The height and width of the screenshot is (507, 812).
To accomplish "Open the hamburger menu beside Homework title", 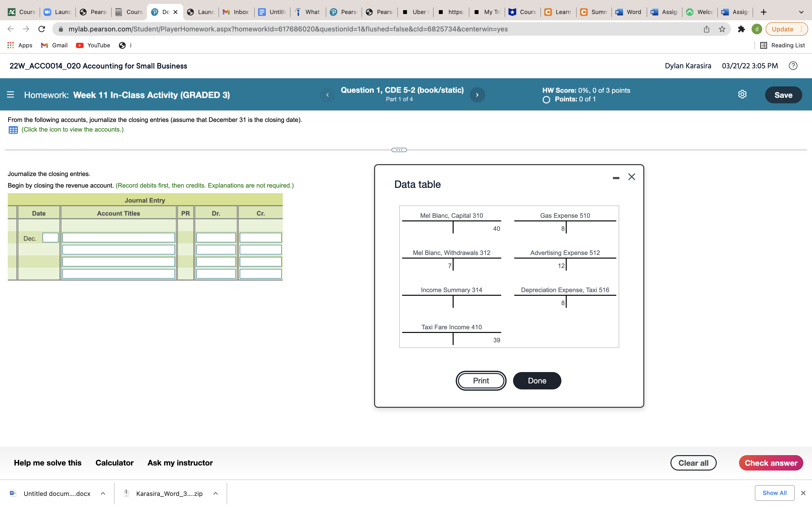I will (x=10, y=95).
